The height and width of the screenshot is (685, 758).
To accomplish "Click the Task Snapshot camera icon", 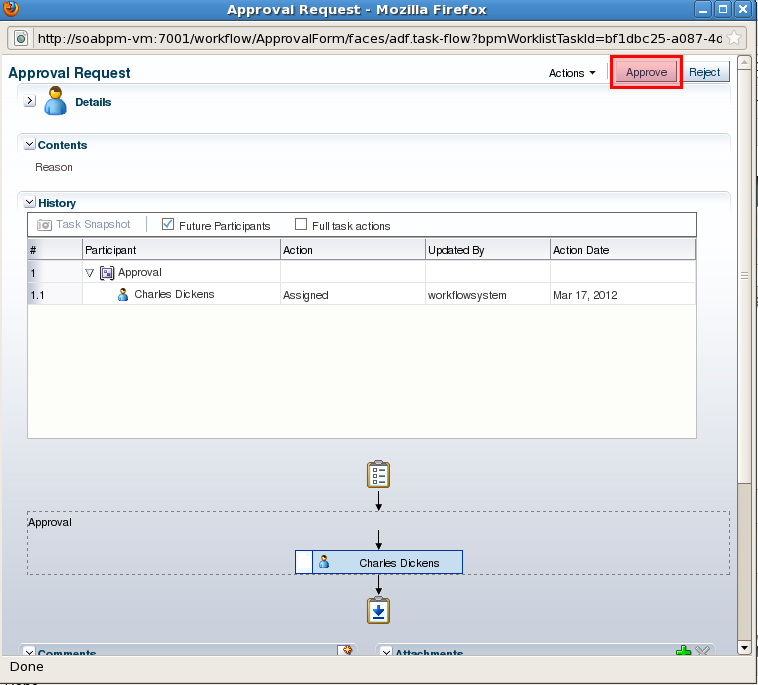I will pos(44,225).
